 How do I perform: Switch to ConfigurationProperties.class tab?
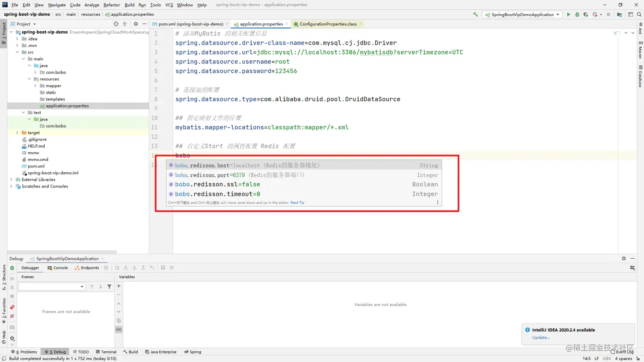pyautogui.click(x=328, y=24)
